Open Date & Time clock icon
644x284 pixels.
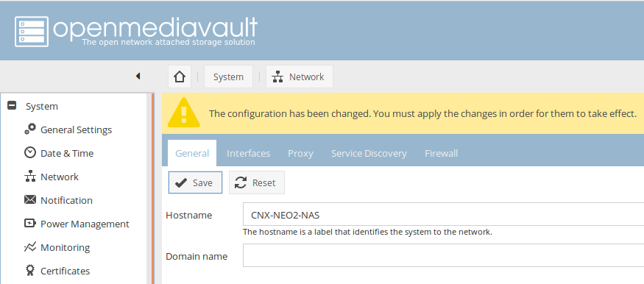click(30, 152)
